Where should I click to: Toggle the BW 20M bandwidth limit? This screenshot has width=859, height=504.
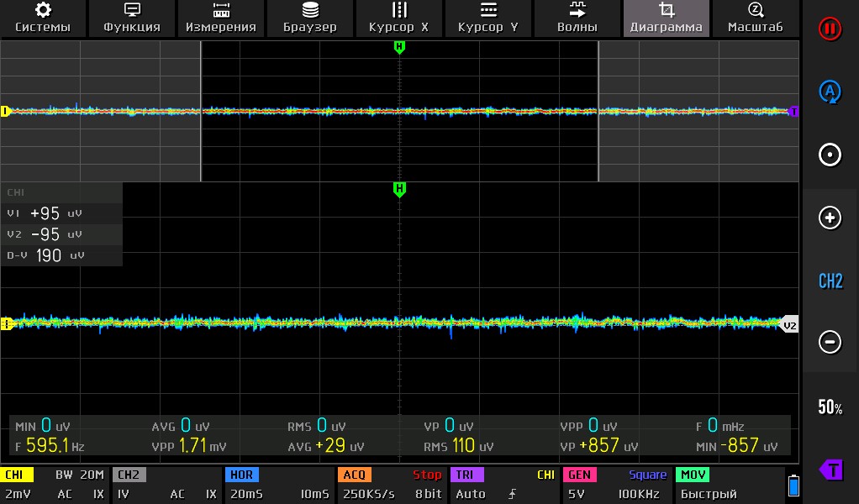coord(80,475)
